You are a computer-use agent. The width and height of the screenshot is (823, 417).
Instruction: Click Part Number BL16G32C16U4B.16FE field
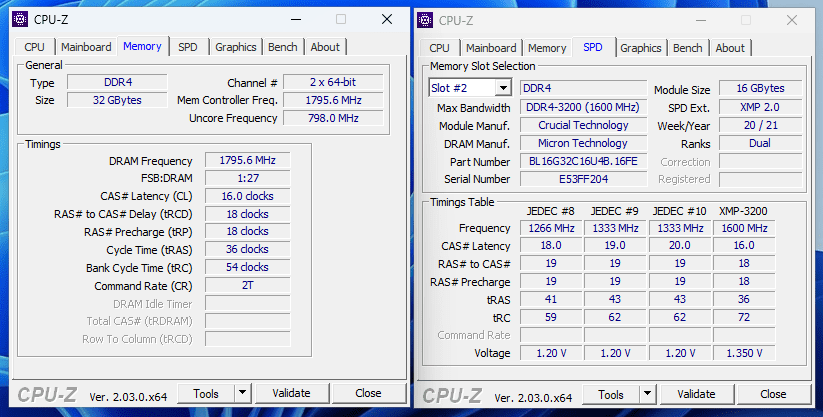[x=583, y=161]
